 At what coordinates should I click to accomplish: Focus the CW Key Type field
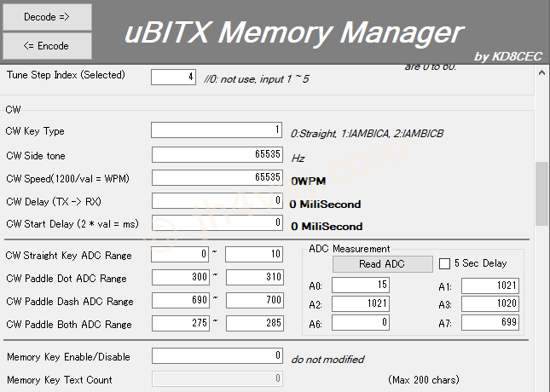pyautogui.click(x=217, y=130)
